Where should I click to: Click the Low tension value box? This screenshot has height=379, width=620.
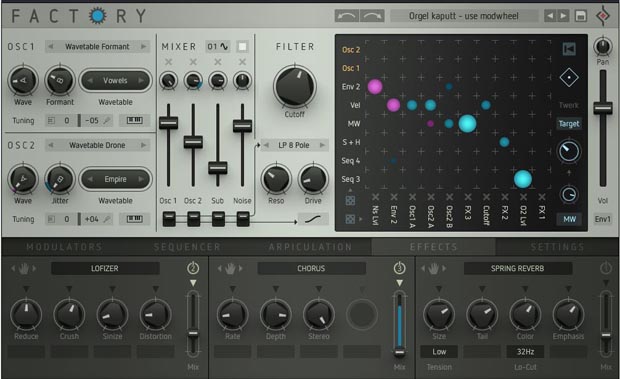439,351
